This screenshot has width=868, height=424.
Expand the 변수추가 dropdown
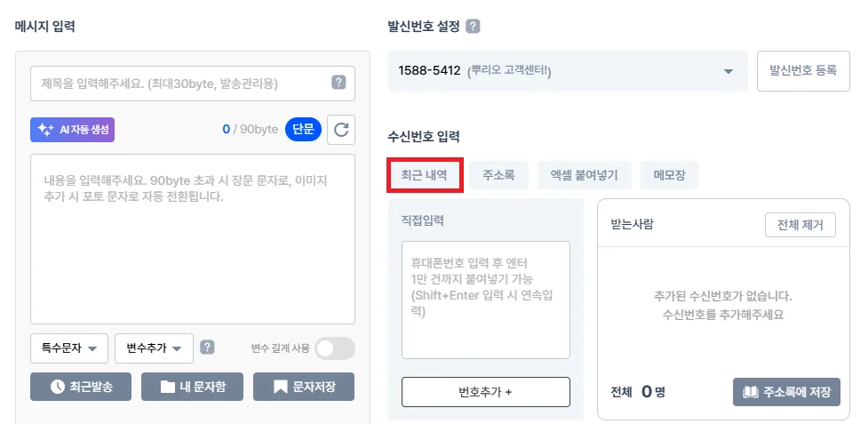point(154,348)
